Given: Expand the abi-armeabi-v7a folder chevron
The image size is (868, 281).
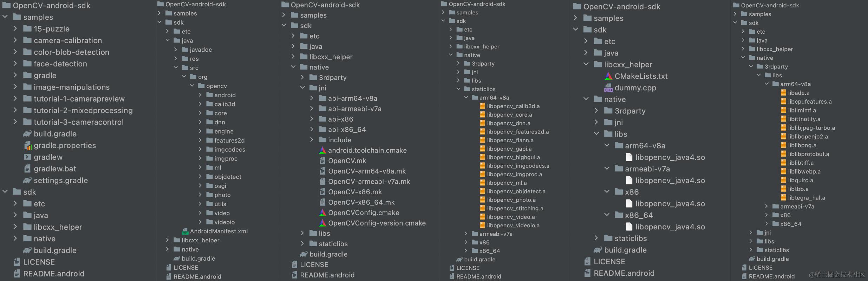Looking at the screenshot, I should pos(312,109).
